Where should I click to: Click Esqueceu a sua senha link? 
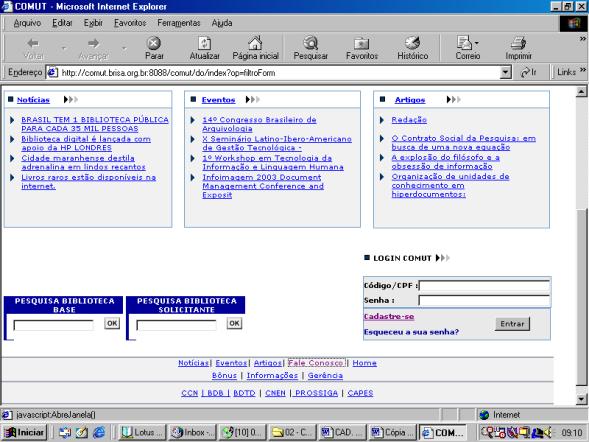click(411, 332)
